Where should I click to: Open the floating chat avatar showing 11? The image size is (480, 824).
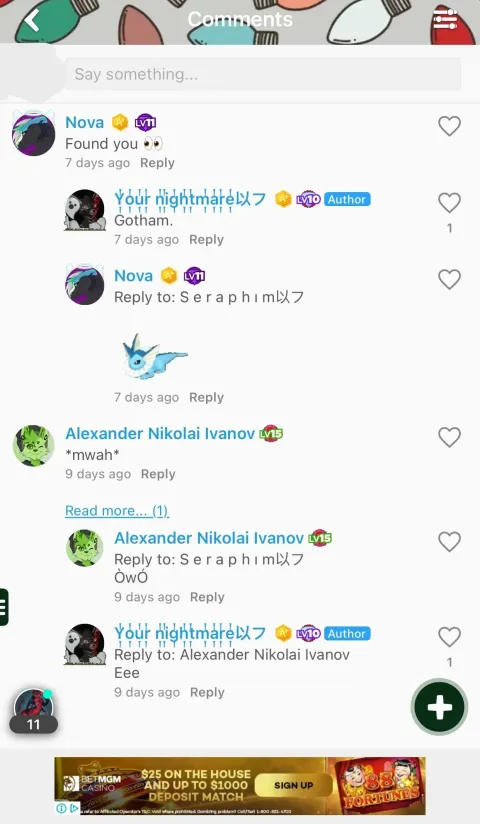pos(33,710)
